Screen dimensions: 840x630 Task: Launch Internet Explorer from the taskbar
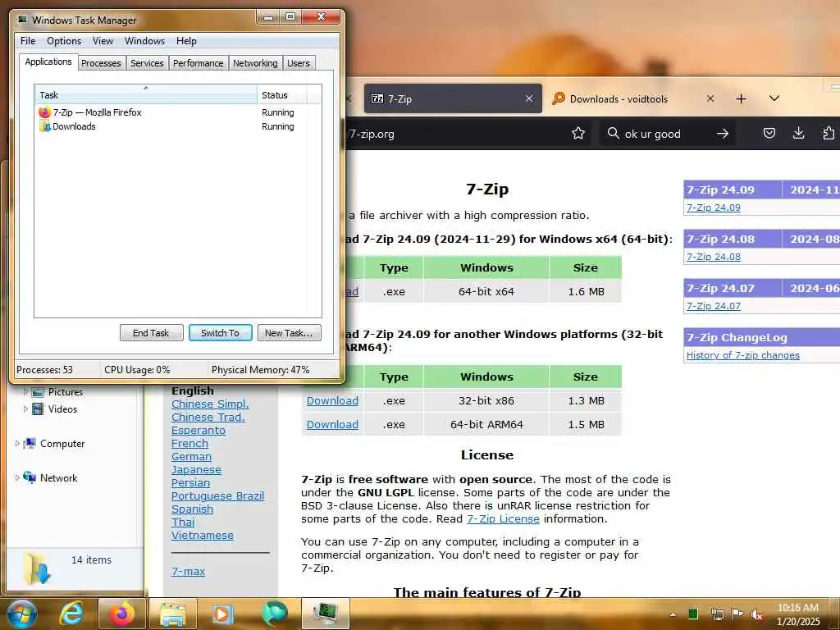point(72,614)
